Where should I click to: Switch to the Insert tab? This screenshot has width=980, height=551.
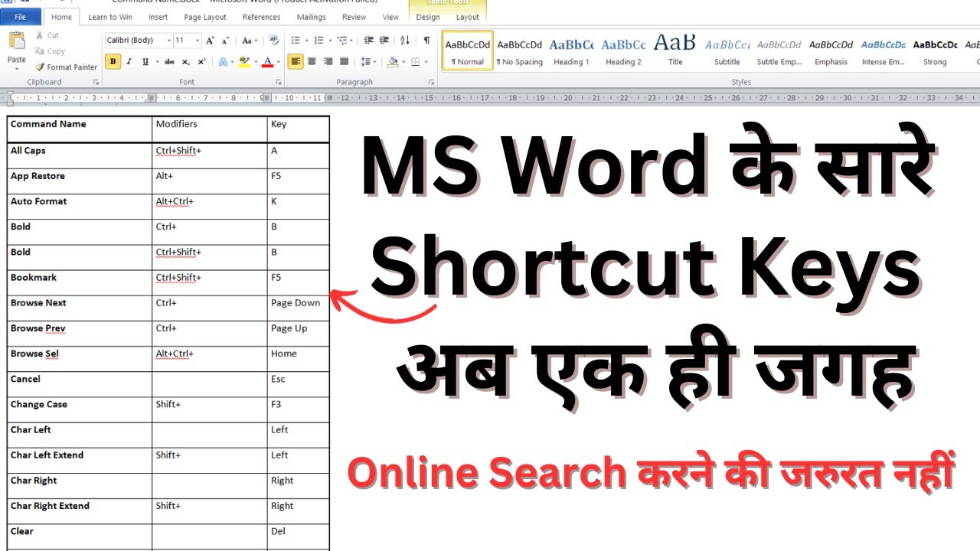coord(158,17)
